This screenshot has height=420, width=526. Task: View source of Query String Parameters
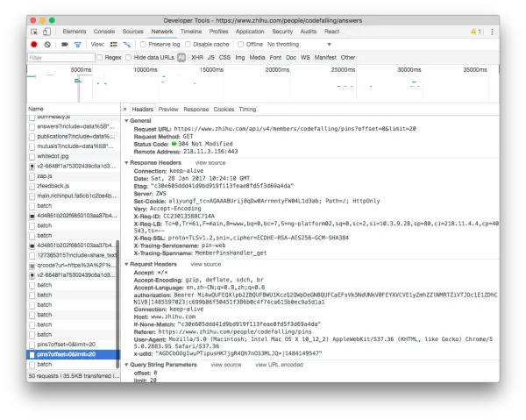pos(226,365)
